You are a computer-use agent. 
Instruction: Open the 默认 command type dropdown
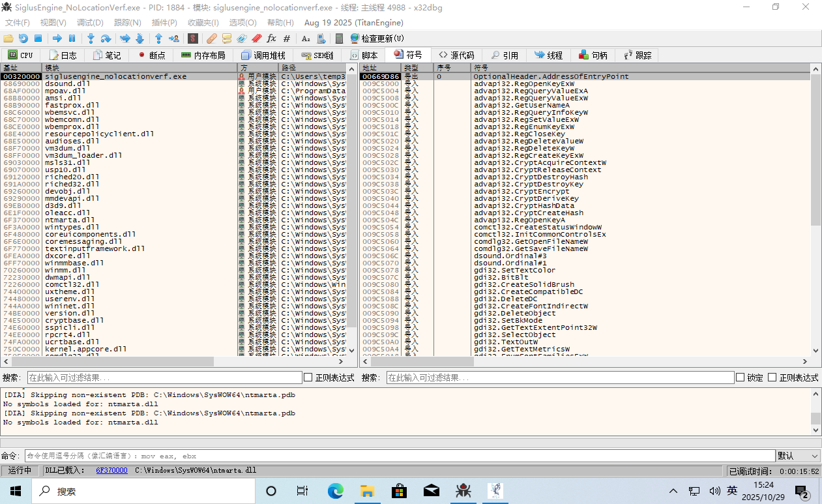coord(798,456)
